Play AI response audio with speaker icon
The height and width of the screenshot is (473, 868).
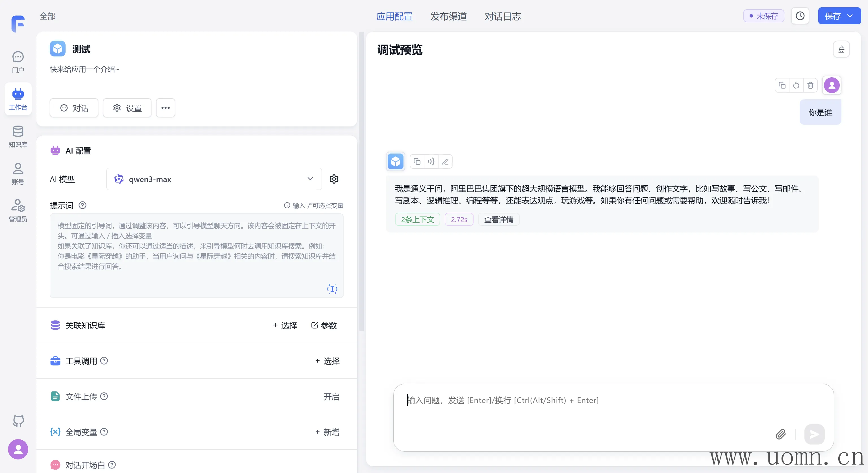431,162
